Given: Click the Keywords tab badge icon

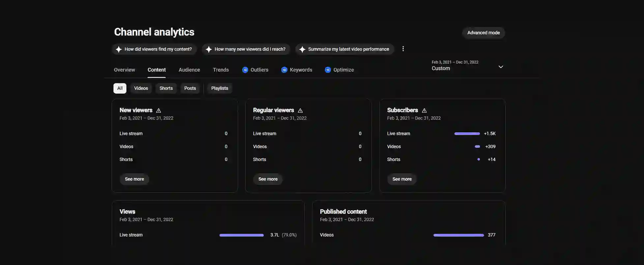Looking at the screenshot, I should click(x=284, y=70).
